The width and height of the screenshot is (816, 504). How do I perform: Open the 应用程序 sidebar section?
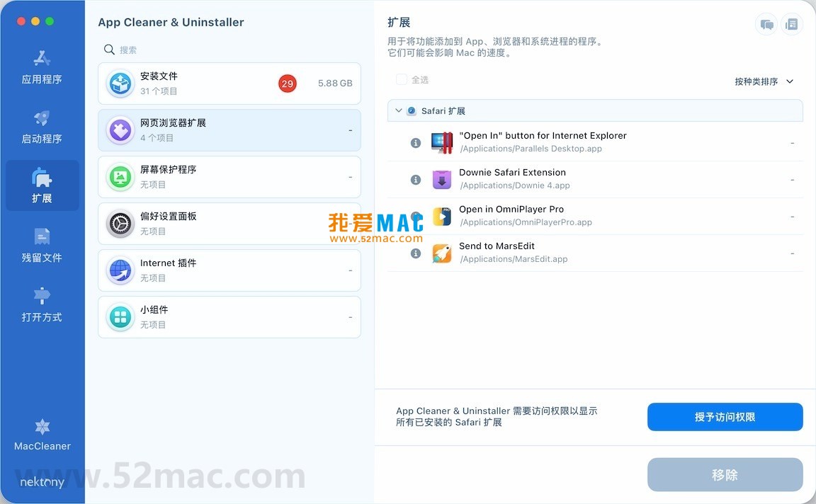[x=42, y=67]
